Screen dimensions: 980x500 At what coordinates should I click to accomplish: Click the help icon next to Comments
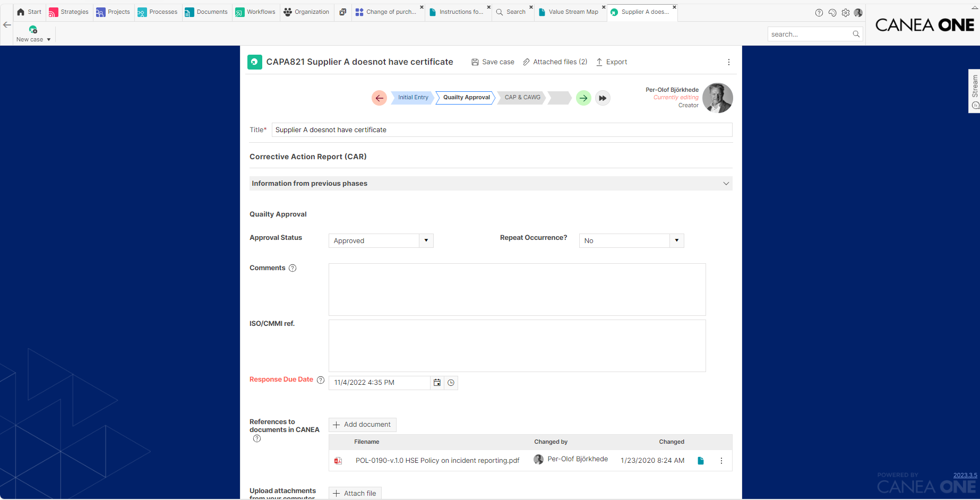293,268
